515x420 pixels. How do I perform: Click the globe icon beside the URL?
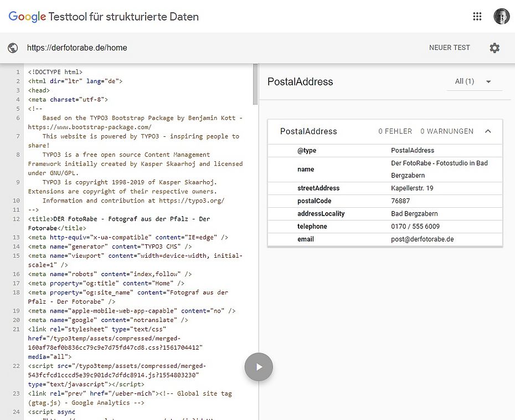(13, 48)
